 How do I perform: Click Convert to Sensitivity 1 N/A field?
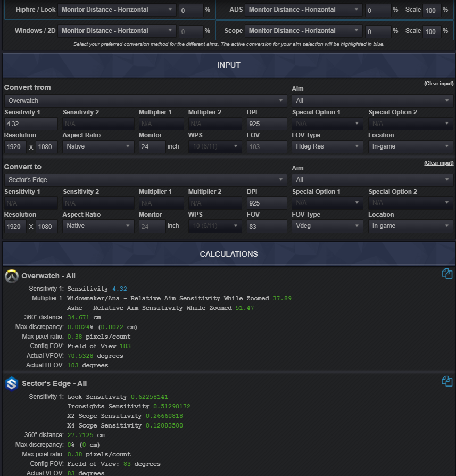31,203
